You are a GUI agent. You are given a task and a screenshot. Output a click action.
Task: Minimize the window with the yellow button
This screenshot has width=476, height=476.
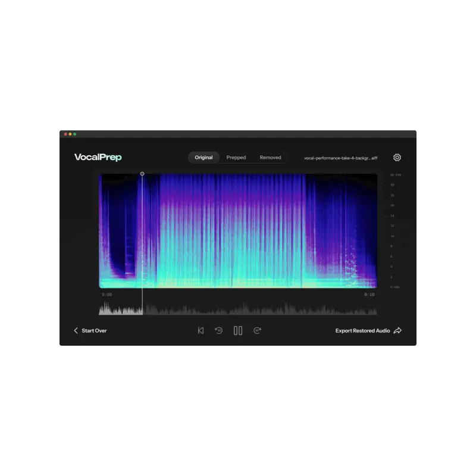pos(70,134)
